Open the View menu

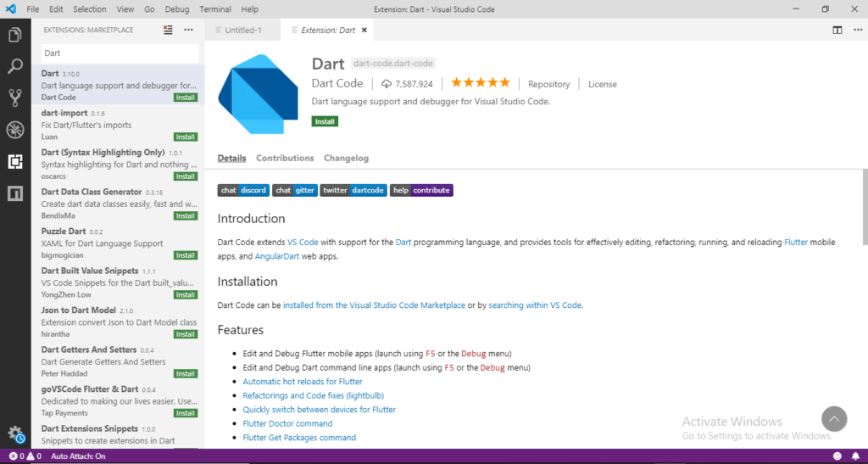click(125, 9)
